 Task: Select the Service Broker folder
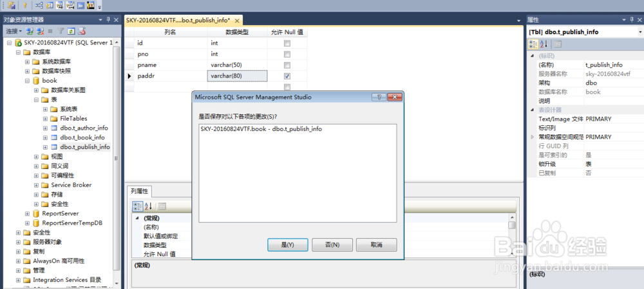pyautogui.click(x=71, y=185)
